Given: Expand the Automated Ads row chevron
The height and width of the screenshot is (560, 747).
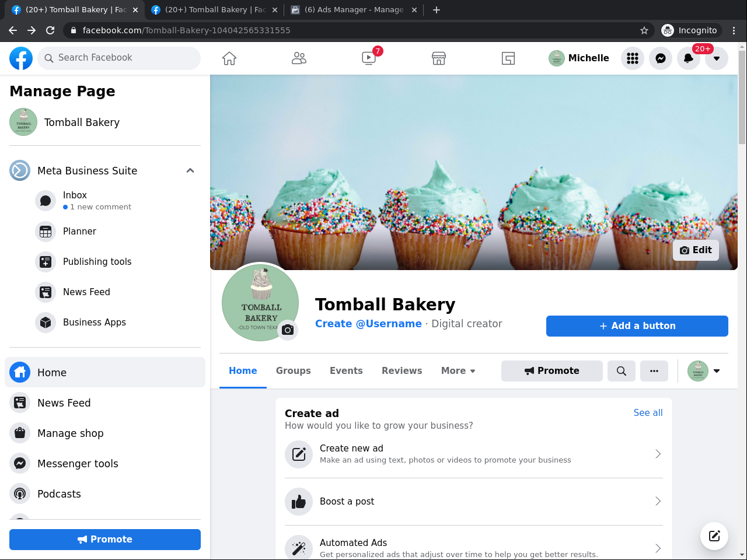Looking at the screenshot, I should pos(658,548).
